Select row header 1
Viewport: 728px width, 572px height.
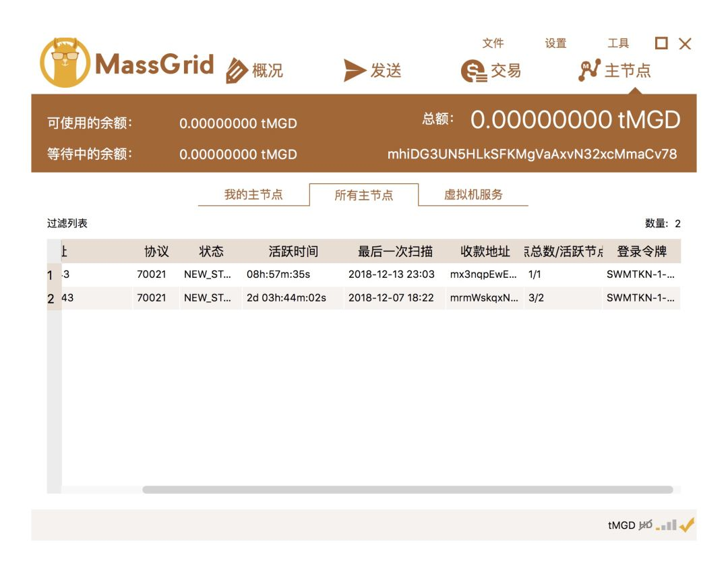tap(54, 275)
